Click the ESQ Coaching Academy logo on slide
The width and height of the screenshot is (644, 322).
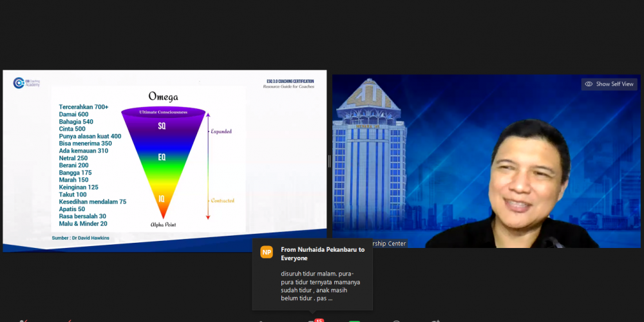pos(27,82)
